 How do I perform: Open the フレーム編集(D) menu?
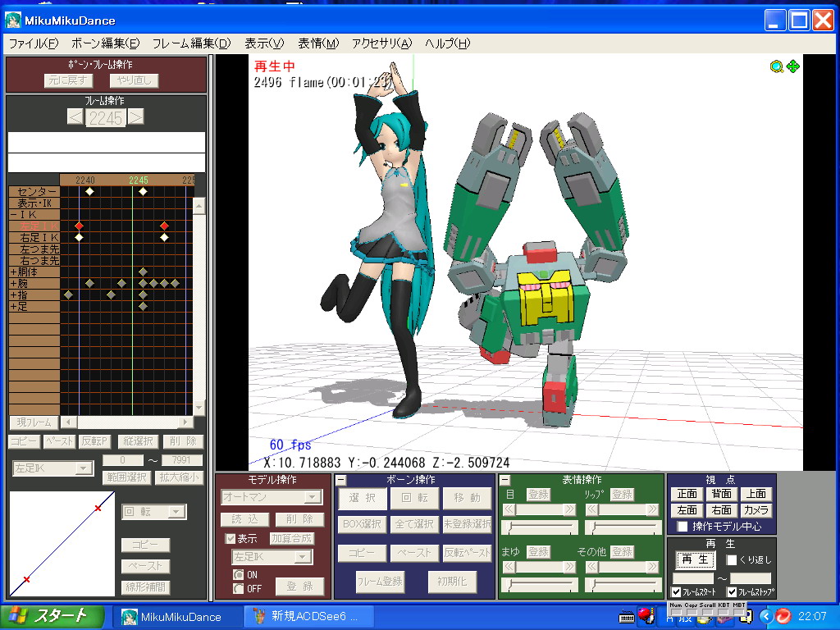[x=191, y=43]
